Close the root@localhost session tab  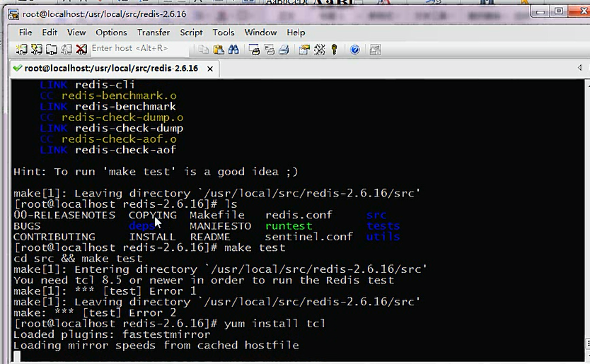(210, 69)
